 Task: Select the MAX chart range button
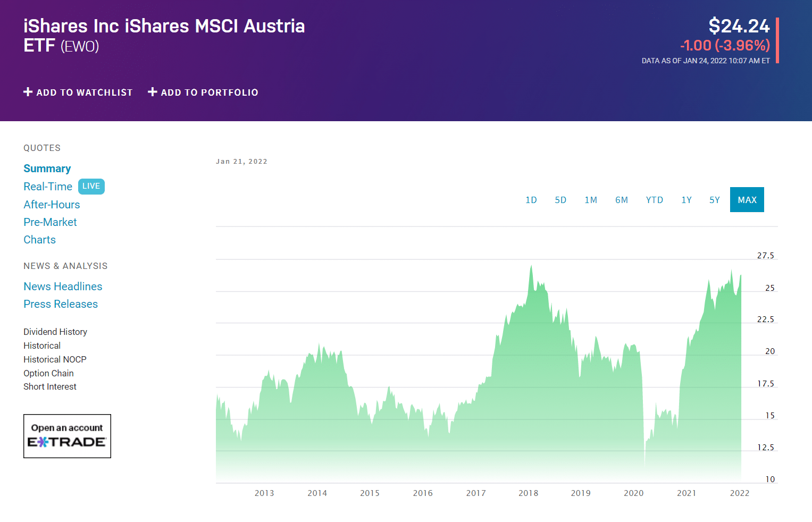tap(747, 200)
